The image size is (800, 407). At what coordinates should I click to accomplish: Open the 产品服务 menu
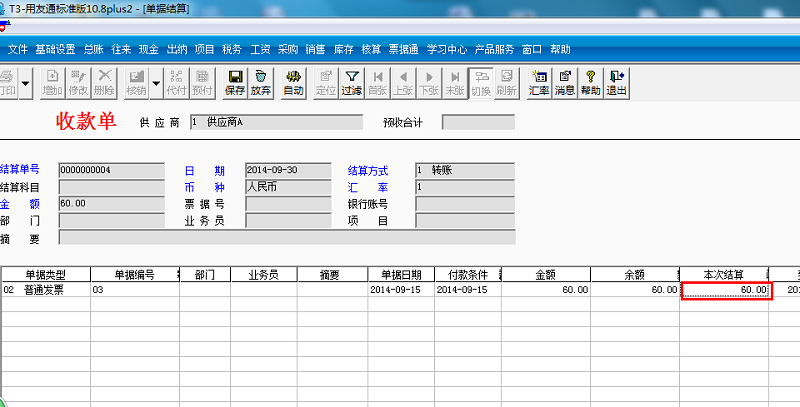[494, 49]
